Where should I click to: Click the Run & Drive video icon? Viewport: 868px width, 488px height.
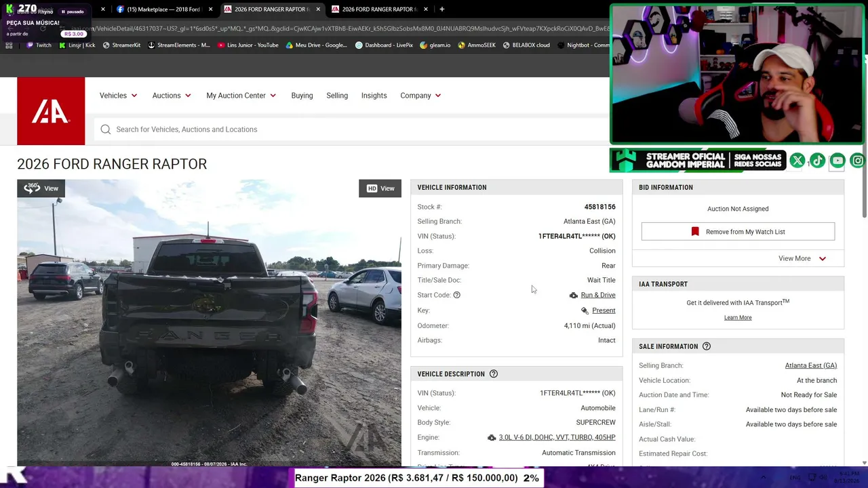[x=574, y=296]
